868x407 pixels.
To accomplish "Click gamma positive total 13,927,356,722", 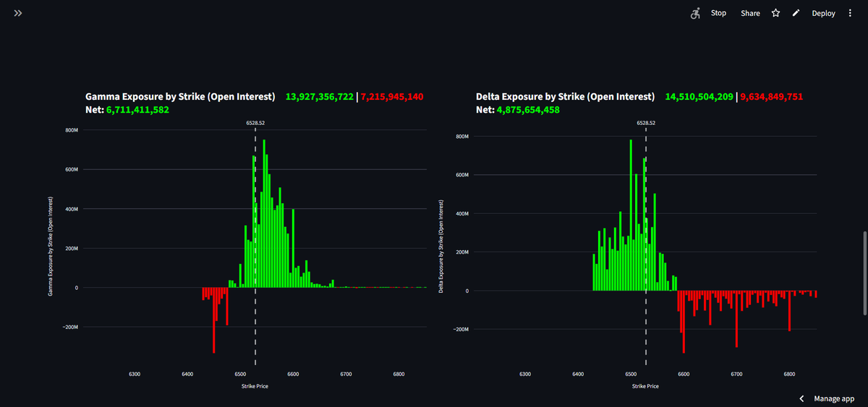I will [320, 96].
